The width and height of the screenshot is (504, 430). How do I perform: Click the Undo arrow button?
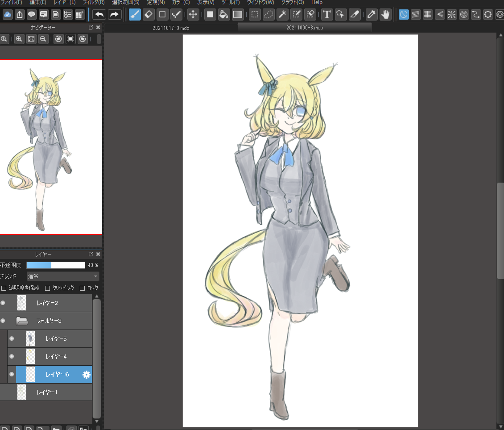[x=99, y=14]
